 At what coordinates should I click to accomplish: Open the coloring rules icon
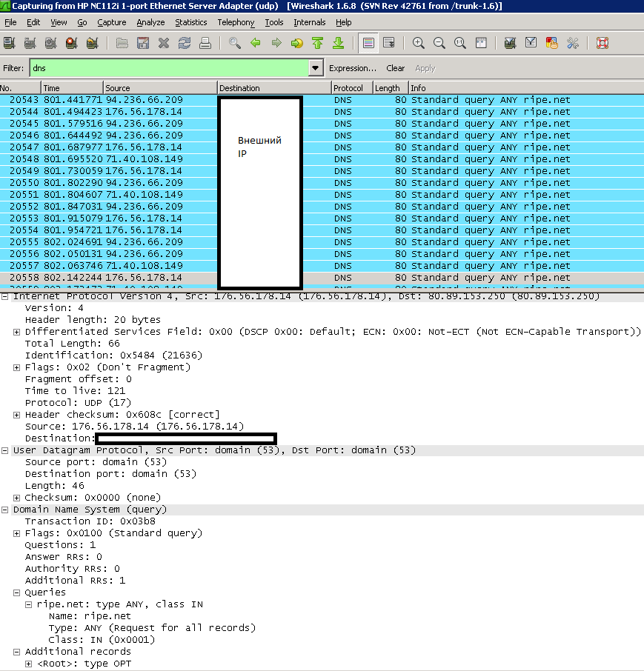click(x=551, y=43)
